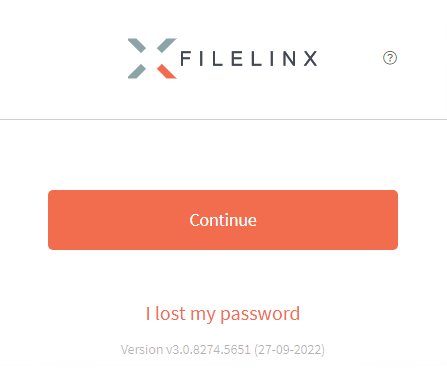Click the upper-left gray logo chevron

click(137, 45)
